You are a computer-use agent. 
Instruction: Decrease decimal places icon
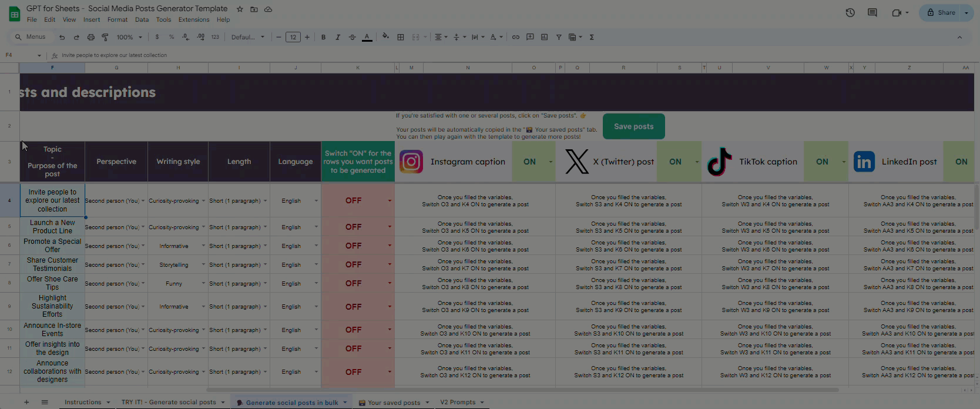186,37
